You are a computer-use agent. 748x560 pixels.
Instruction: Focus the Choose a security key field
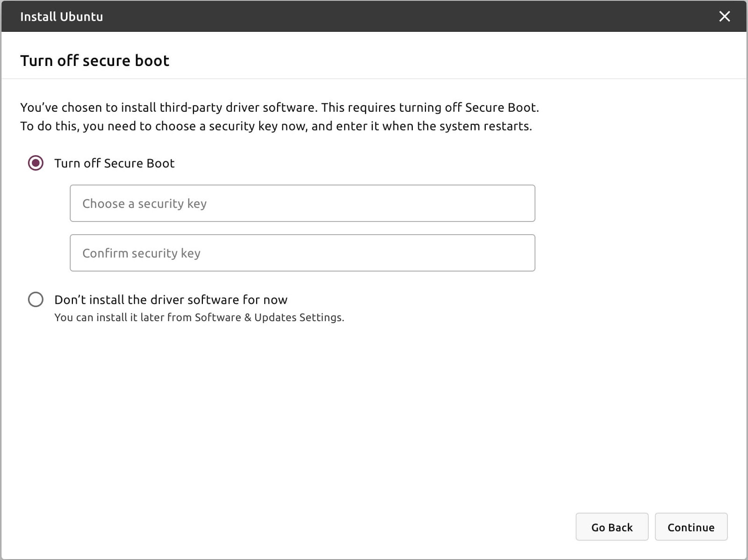point(302,203)
